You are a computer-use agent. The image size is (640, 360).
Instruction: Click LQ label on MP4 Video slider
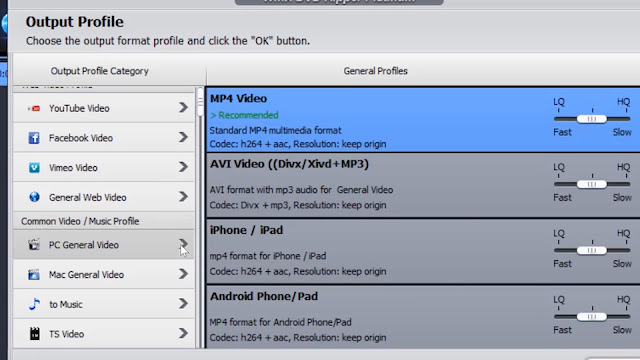click(559, 102)
